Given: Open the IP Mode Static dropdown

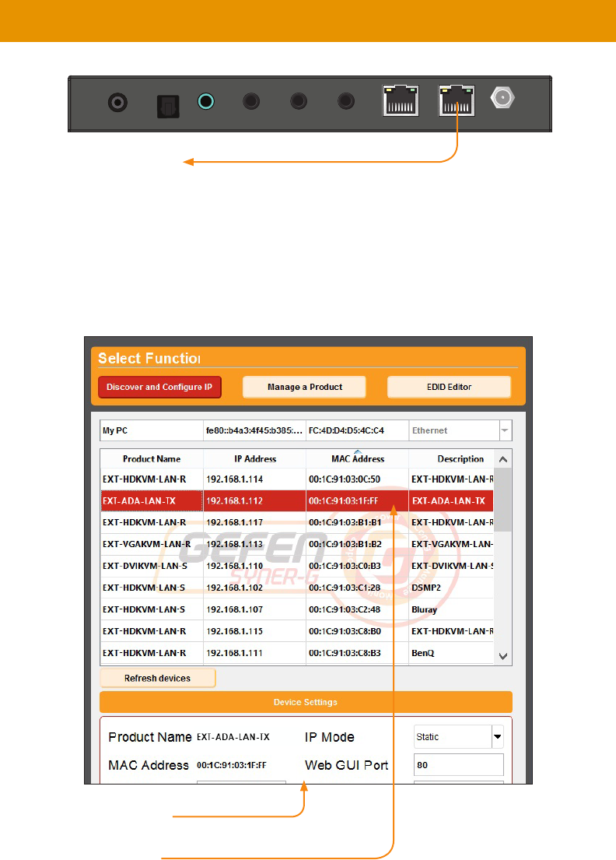Looking at the screenshot, I should pyautogui.click(x=459, y=736).
